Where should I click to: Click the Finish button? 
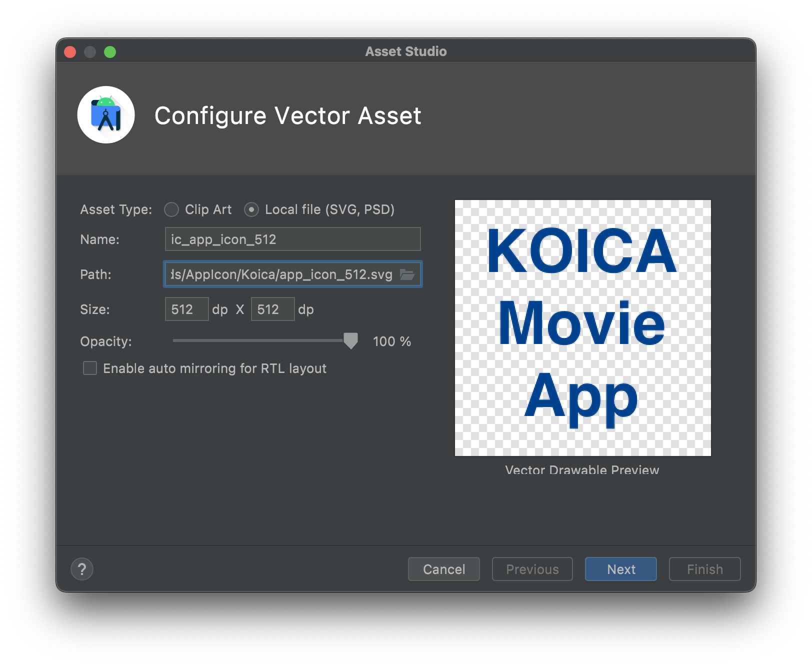(705, 569)
